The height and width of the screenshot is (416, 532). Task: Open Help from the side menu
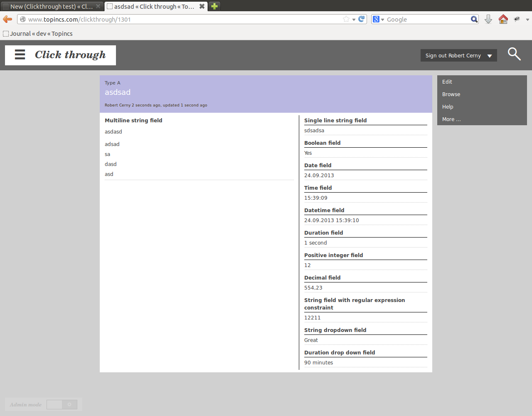point(448,107)
